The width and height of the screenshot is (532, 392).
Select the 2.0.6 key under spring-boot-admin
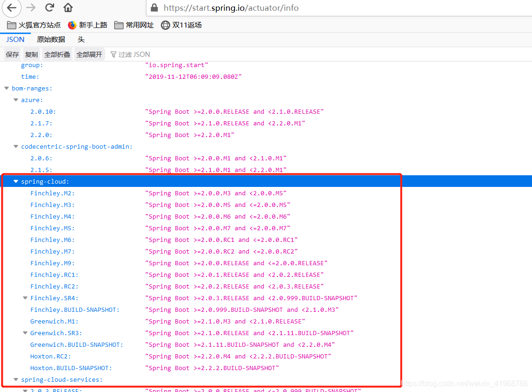[41, 158]
